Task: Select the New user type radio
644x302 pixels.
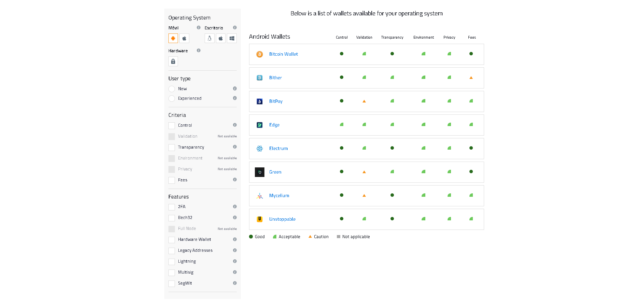Action: [x=172, y=89]
